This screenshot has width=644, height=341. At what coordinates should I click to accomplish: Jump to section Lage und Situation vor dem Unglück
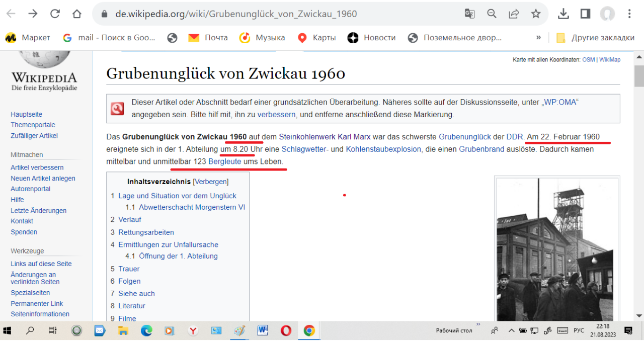(177, 196)
